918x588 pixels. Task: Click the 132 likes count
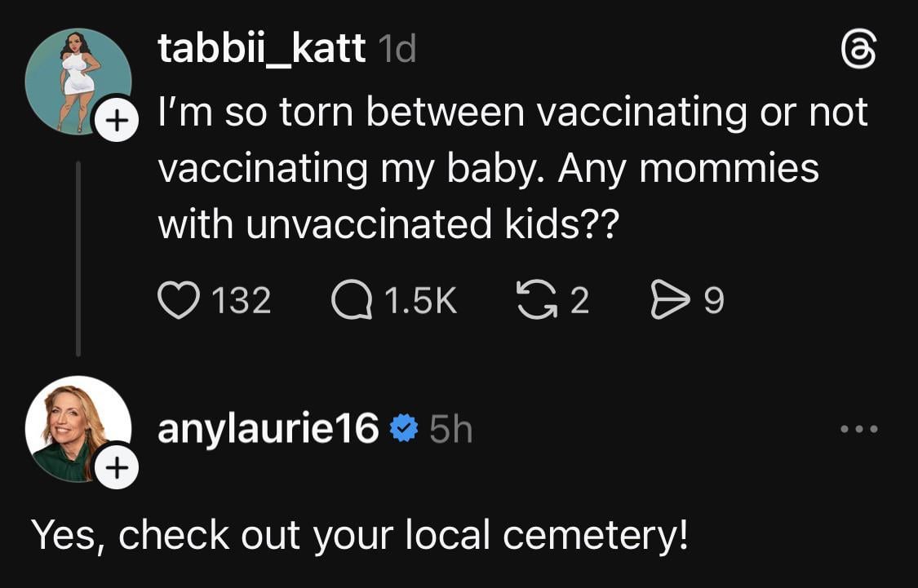(x=241, y=302)
